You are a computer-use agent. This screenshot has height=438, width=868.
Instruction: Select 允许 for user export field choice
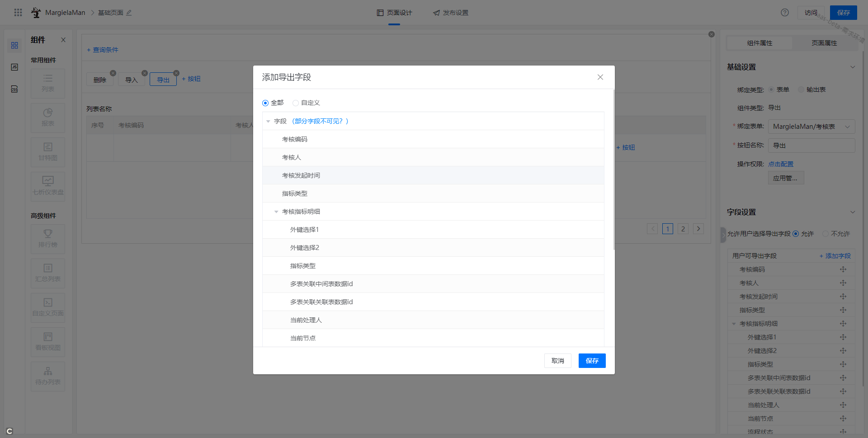coord(796,234)
